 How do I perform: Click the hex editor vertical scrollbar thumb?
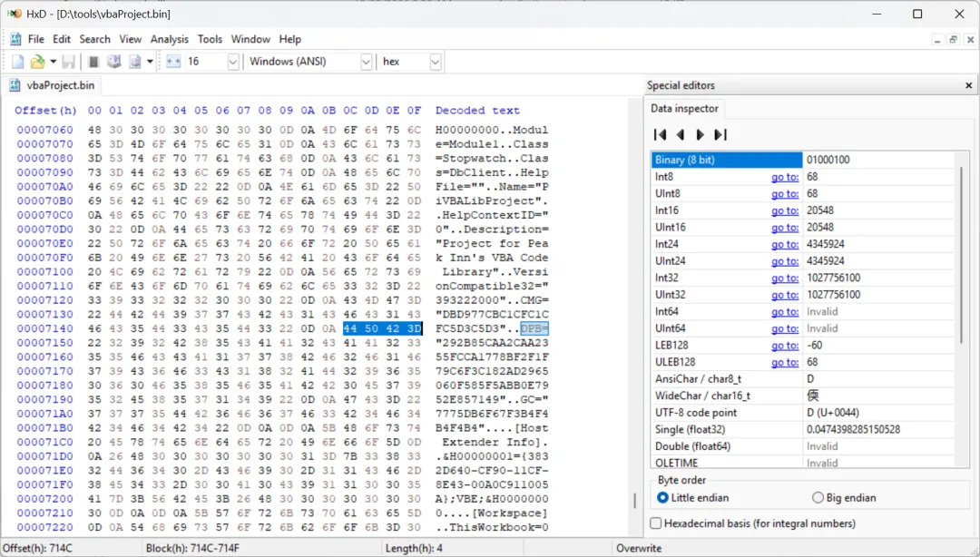pyautogui.click(x=634, y=501)
